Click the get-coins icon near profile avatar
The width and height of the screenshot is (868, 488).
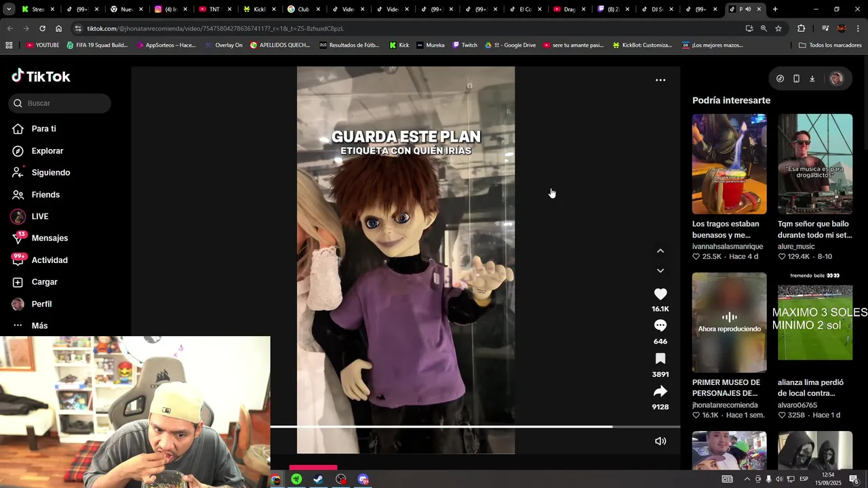click(x=780, y=79)
